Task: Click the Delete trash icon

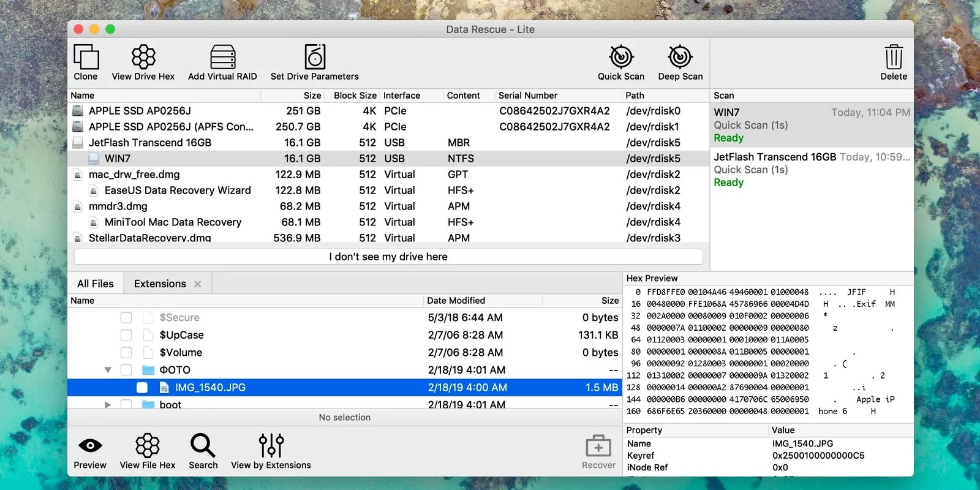Action: (x=894, y=57)
